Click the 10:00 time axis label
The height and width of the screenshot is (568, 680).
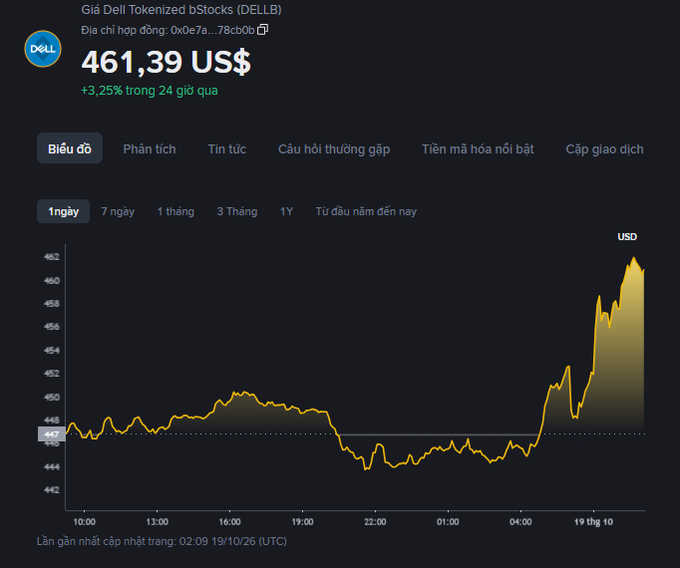click(x=84, y=522)
